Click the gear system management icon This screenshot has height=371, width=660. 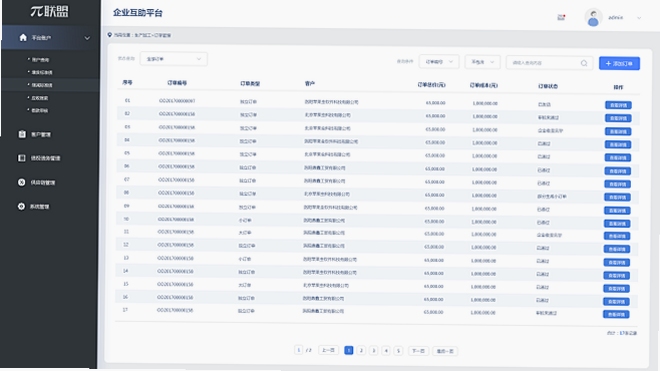click(21, 206)
